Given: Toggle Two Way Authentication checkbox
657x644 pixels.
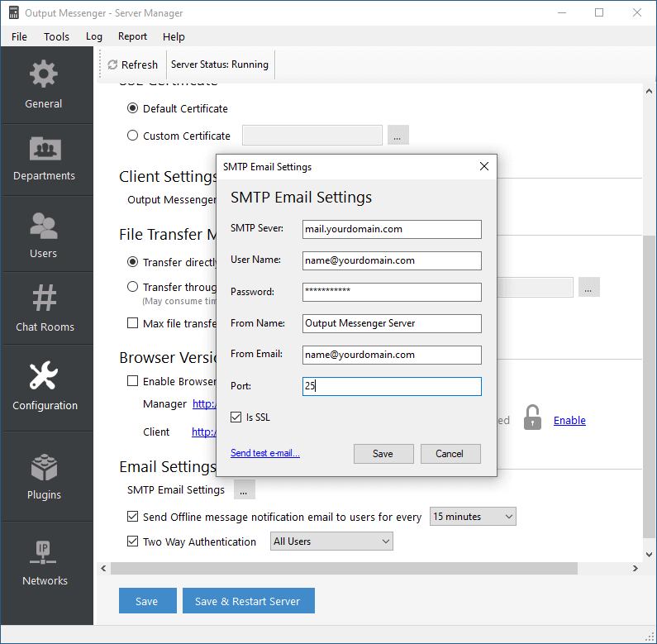Looking at the screenshot, I should coord(132,541).
